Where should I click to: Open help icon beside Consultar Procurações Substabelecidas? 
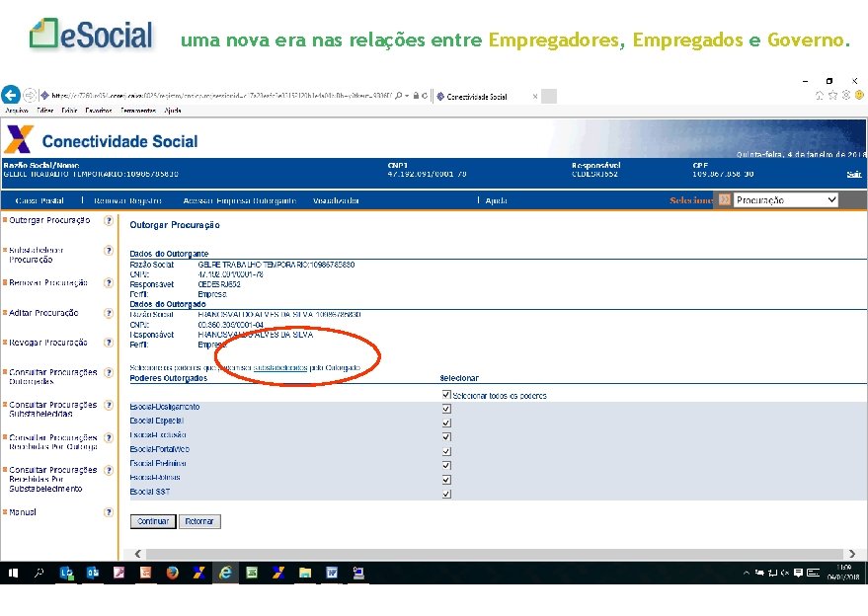tap(109, 405)
